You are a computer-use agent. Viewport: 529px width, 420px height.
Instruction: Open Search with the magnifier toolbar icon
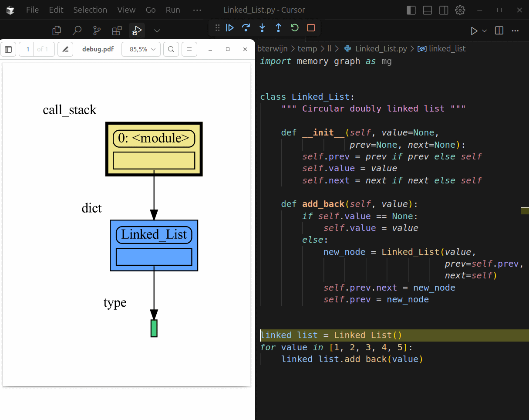point(77,30)
